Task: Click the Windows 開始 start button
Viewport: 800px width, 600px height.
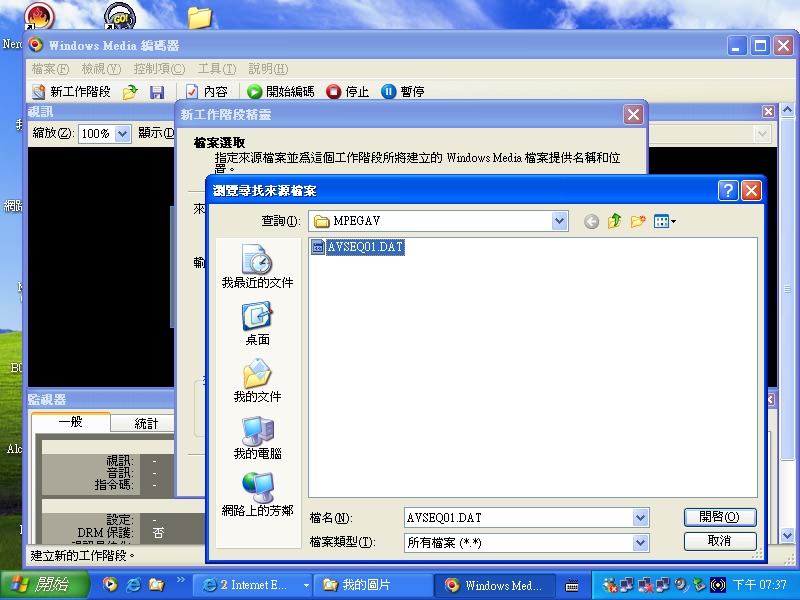Action: [x=44, y=585]
